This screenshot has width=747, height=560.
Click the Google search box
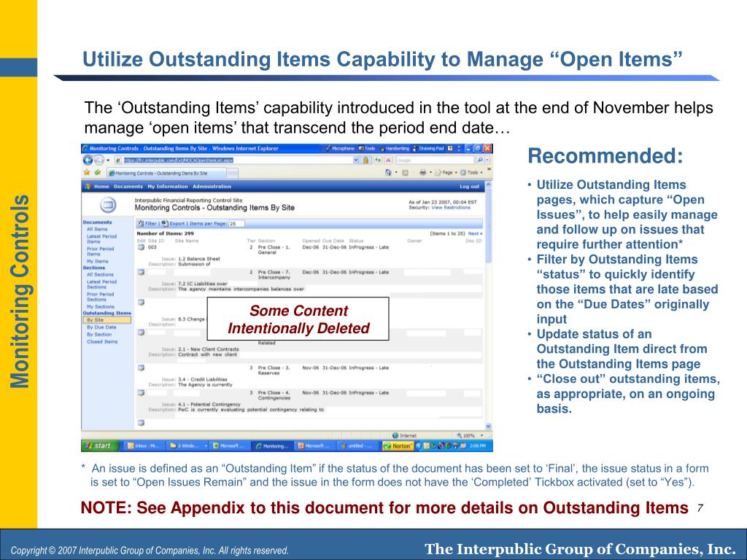point(435,160)
